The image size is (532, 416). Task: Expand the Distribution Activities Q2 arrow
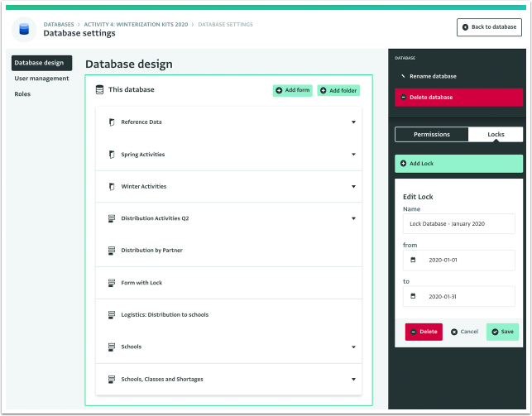353,218
